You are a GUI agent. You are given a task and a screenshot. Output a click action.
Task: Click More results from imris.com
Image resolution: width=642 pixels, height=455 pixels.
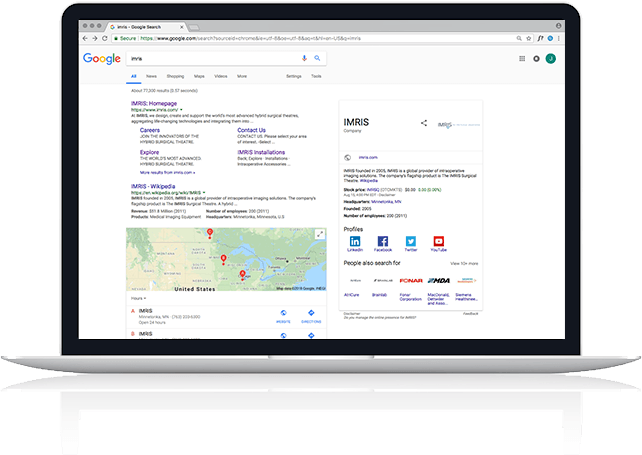167,172
